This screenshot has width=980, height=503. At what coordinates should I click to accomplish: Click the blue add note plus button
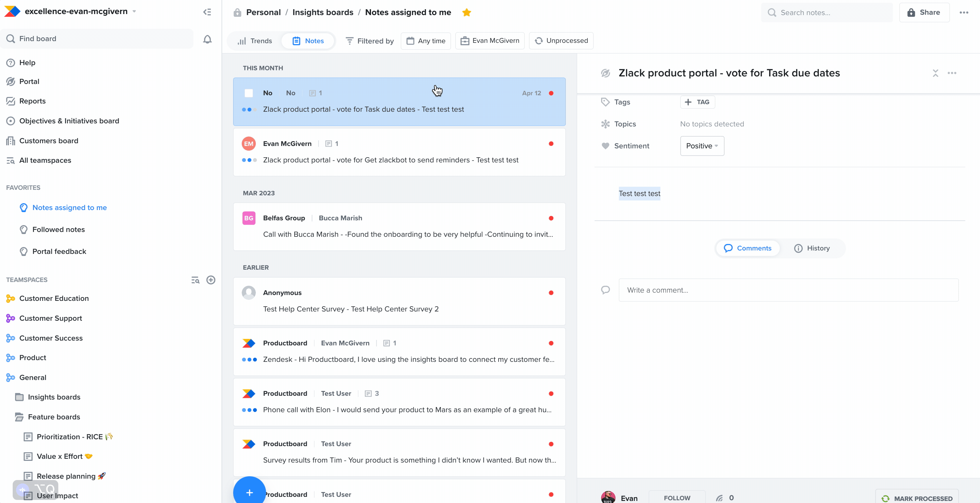tap(249, 492)
